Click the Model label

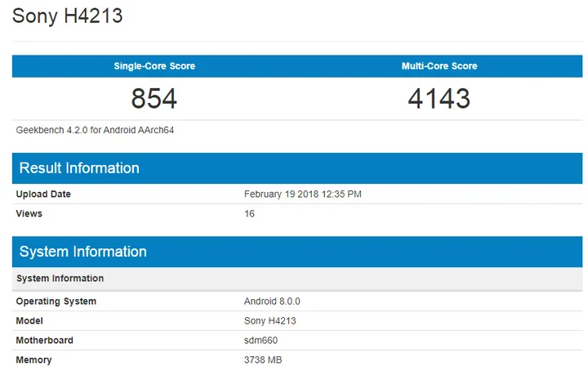(x=29, y=320)
